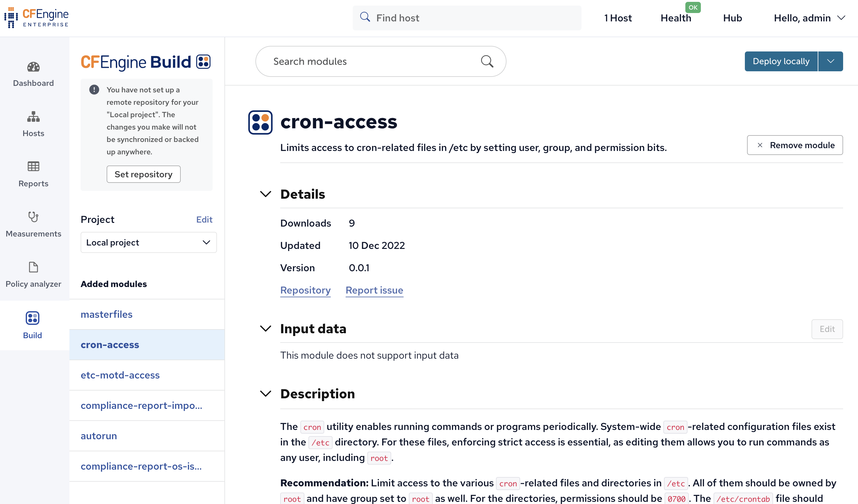Open the Repository link
This screenshot has height=504, width=858.
click(x=305, y=290)
